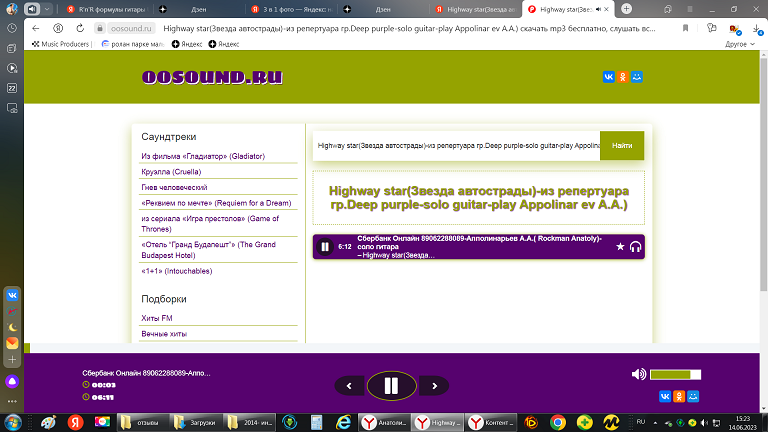Open the VK shortcut in browser sidebar
This screenshot has height=432, width=768.
point(12,295)
